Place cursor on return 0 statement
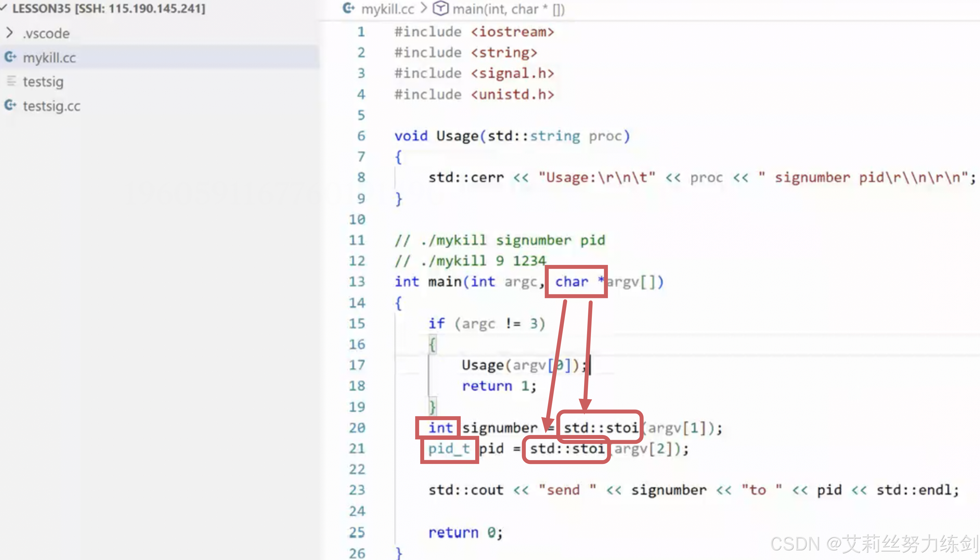The width and height of the screenshot is (980, 560). click(x=465, y=533)
